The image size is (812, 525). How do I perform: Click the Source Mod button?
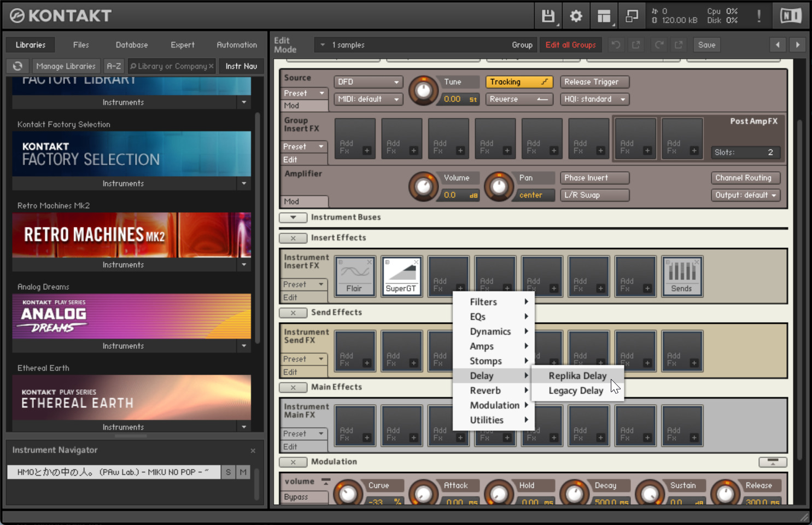[x=304, y=106]
